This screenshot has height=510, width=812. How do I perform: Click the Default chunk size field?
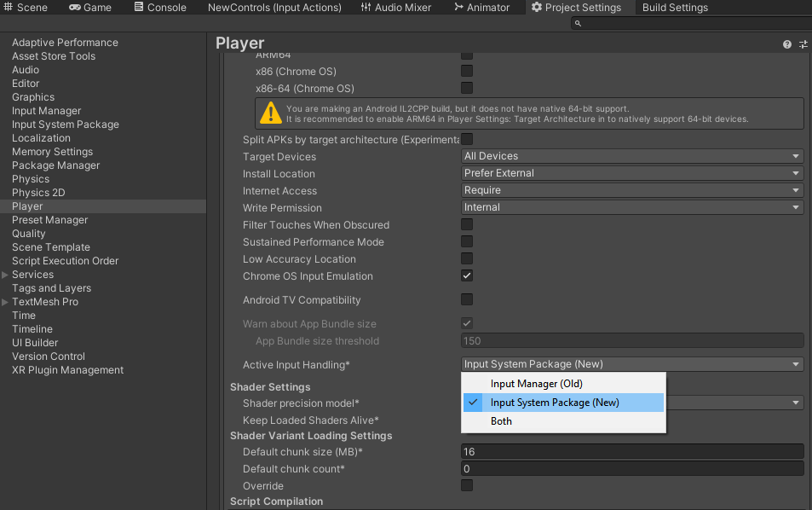(x=632, y=452)
